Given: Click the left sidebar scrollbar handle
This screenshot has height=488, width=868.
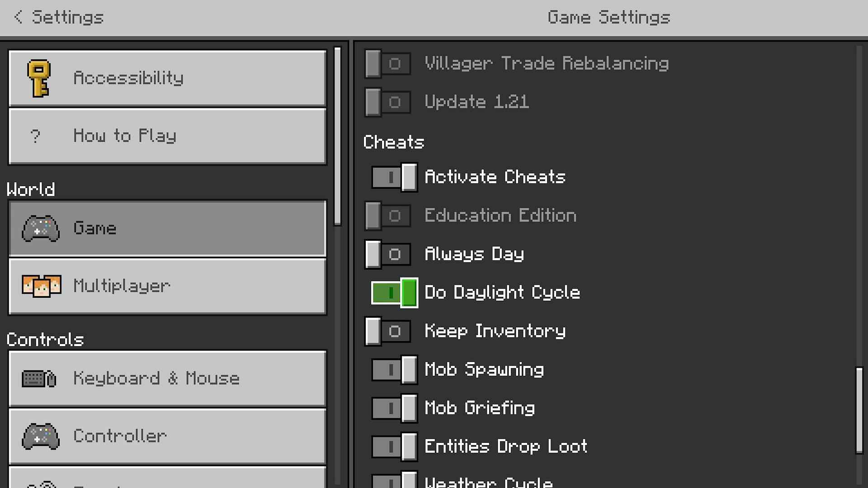Looking at the screenshot, I should point(337,136).
